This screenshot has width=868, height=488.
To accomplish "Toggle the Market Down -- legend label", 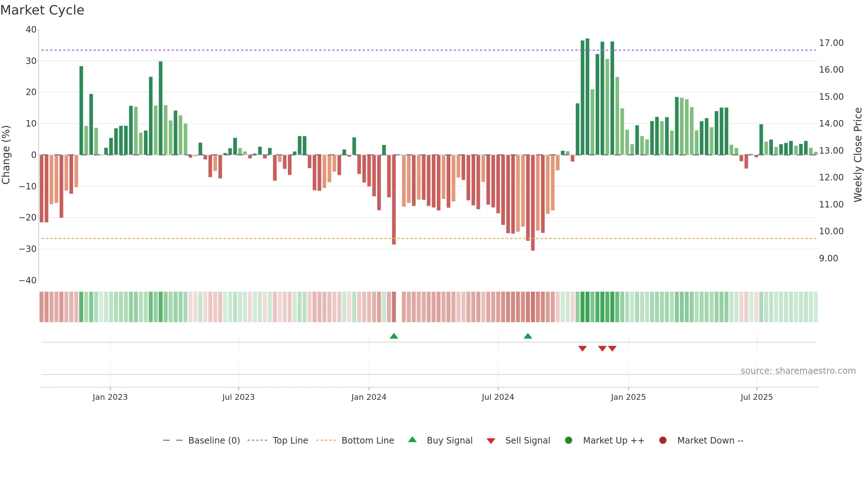I will pyautogui.click(x=710, y=440).
